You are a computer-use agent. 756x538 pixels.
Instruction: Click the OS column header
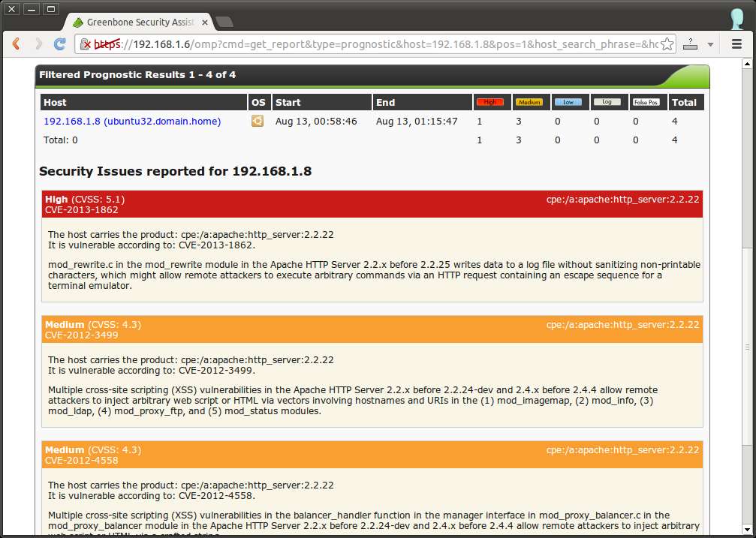coord(258,102)
